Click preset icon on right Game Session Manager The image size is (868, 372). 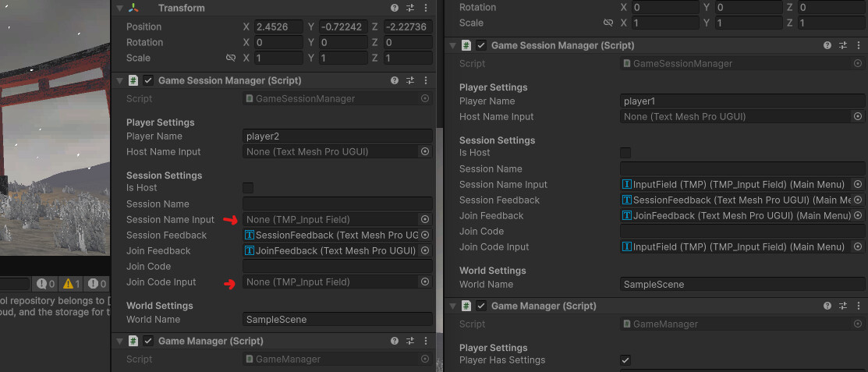point(843,46)
